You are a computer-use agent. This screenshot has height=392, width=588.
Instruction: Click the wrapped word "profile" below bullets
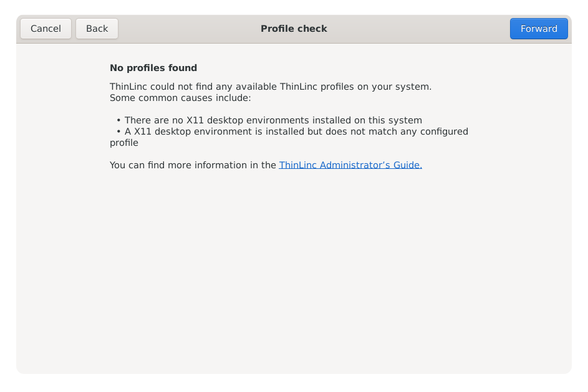(x=124, y=143)
